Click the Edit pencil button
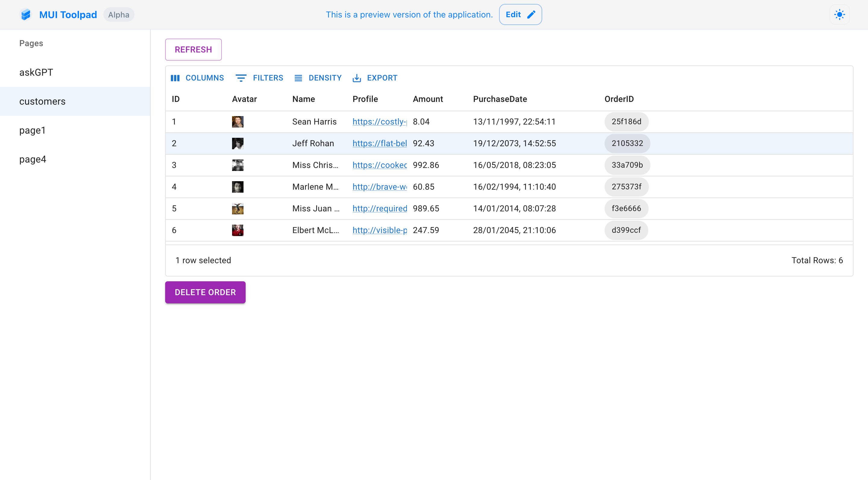 (520, 14)
